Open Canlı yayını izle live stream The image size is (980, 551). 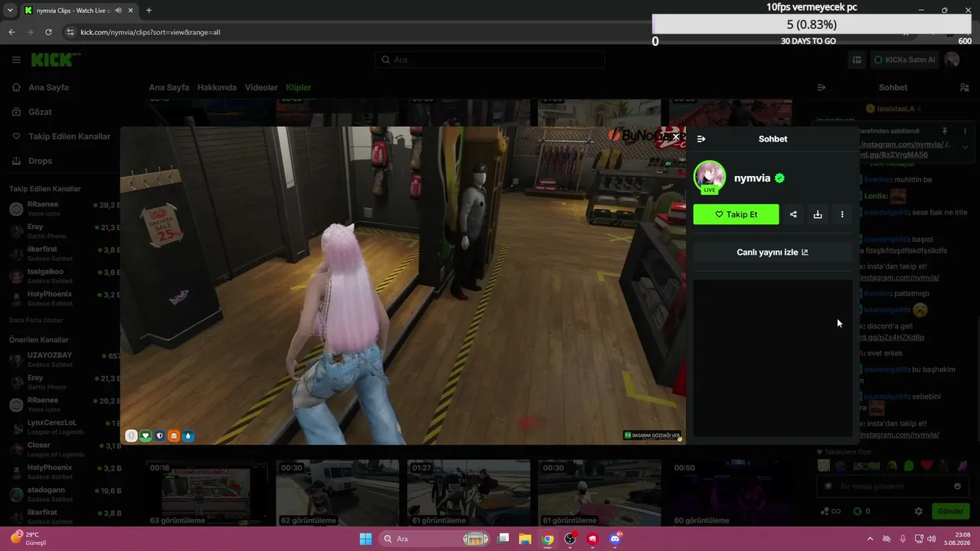tap(773, 252)
